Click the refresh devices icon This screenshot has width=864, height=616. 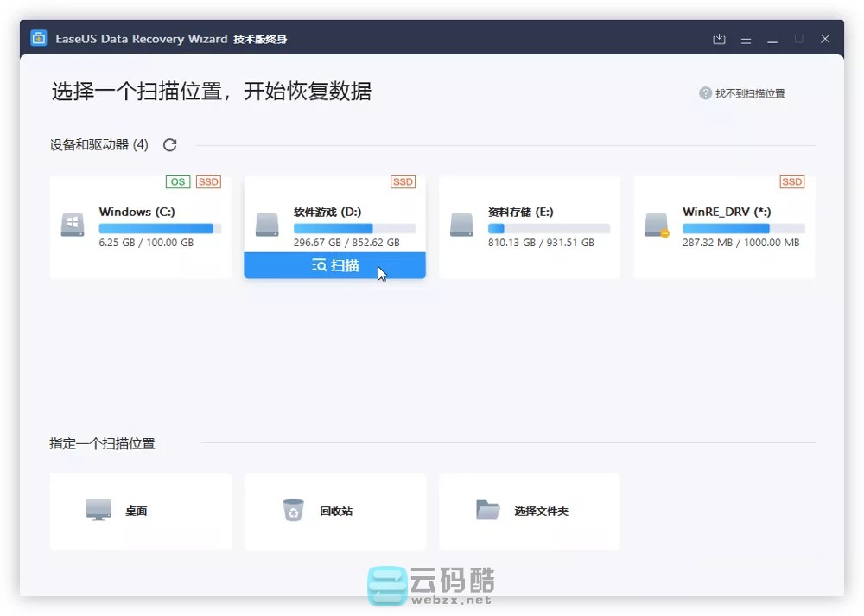170,145
